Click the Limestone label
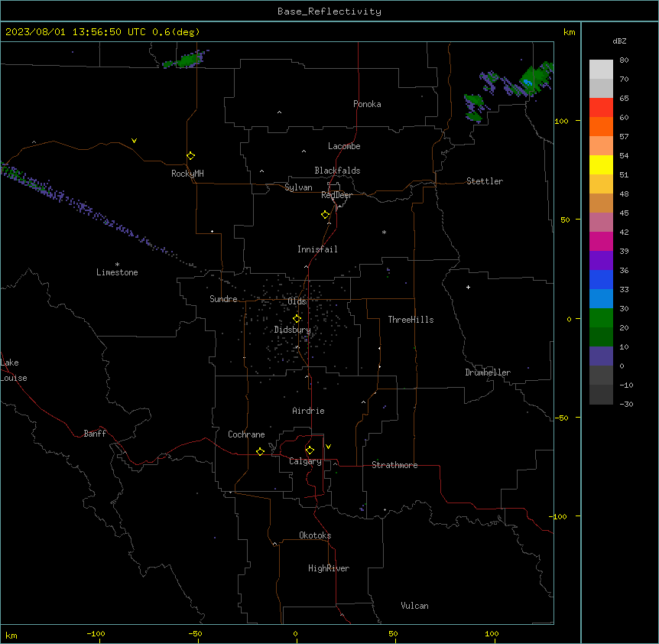 [117, 272]
